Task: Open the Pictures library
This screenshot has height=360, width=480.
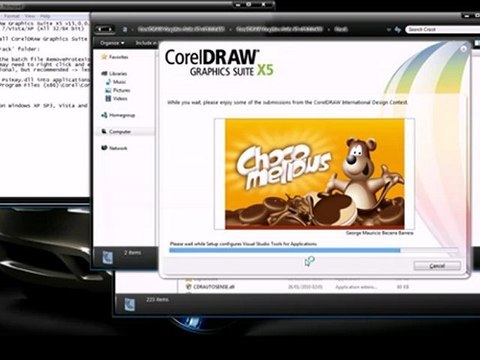Action: pyautogui.click(x=121, y=90)
